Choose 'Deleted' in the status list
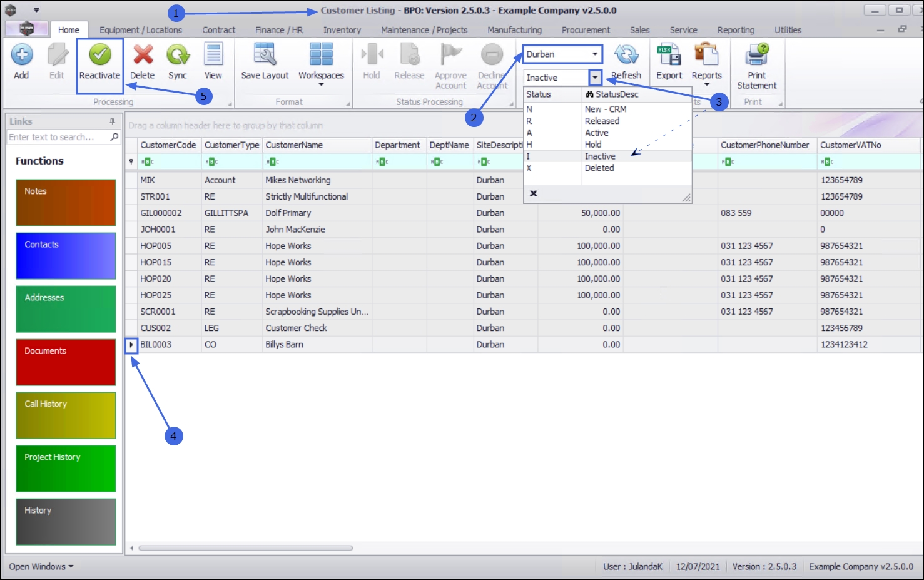This screenshot has height=580, width=924. tap(599, 168)
